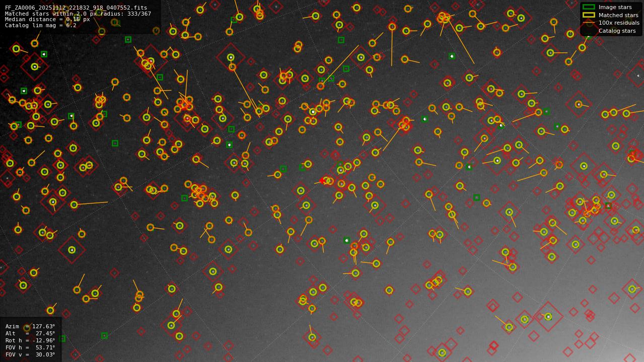Screen dimensions: 644x362
Task: Click the 'FOV v = 30.03°' readout
Action: point(30,354)
